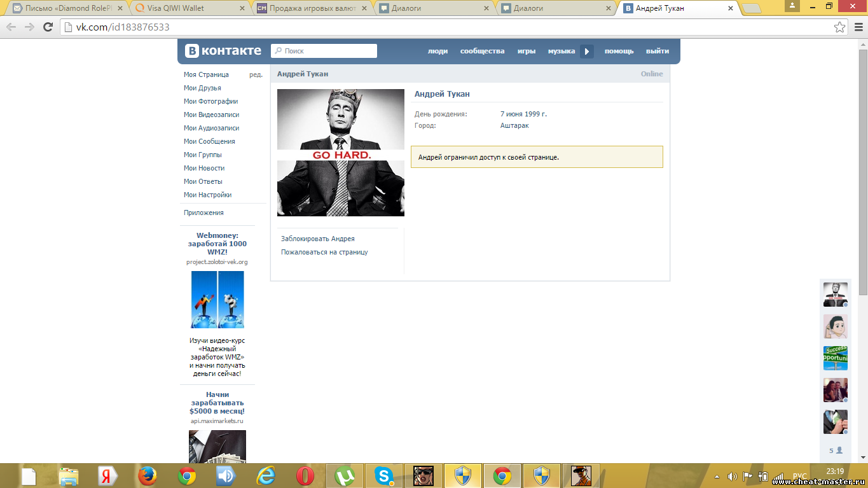
Task: Show hidden system tray icons
Action: pyautogui.click(x=717, y=476)
